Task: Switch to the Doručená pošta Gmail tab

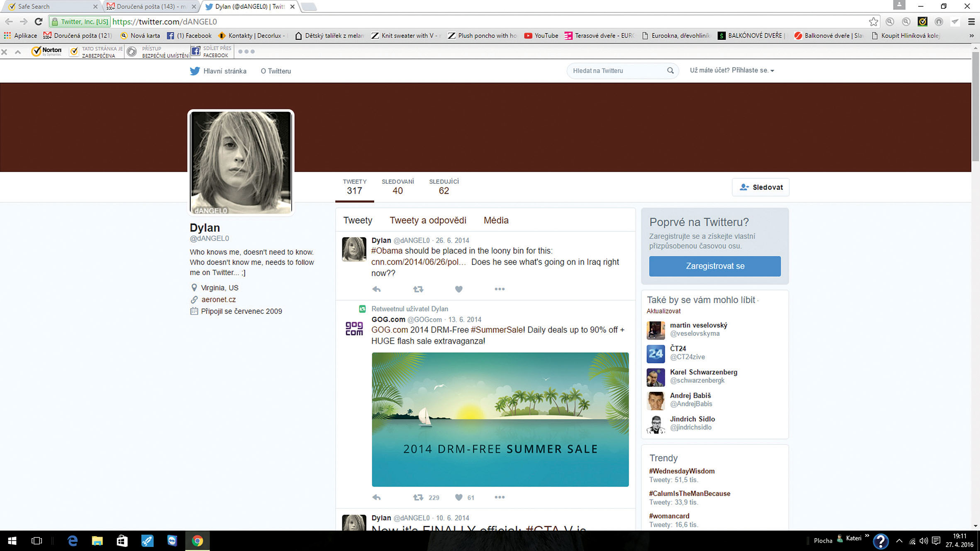Action: coord(151,6)
